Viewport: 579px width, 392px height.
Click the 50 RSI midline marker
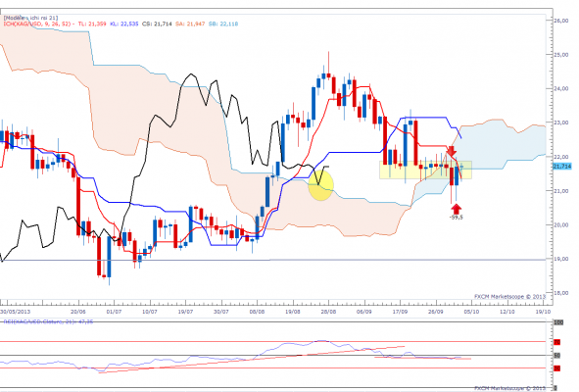(556, 356)
